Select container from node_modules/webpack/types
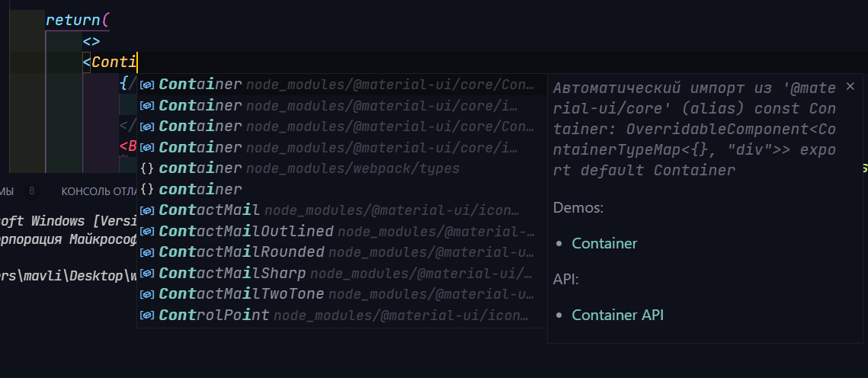 (x=341, y=168)
